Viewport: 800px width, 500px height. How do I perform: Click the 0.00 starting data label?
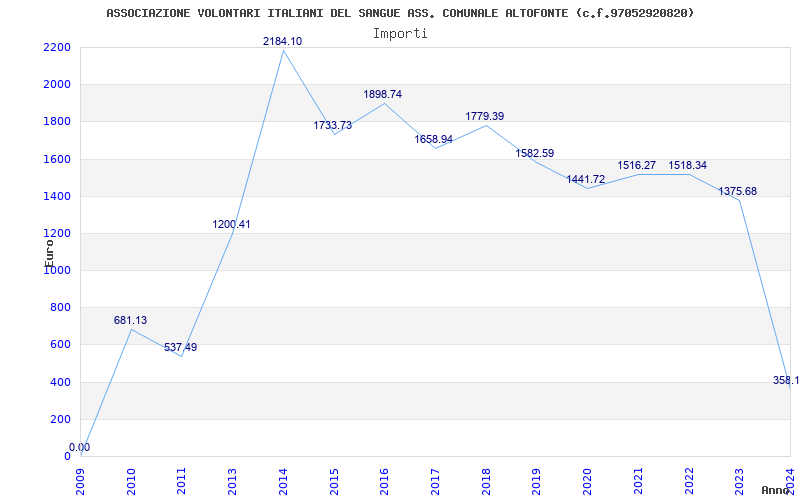click(x=79, y=447)
